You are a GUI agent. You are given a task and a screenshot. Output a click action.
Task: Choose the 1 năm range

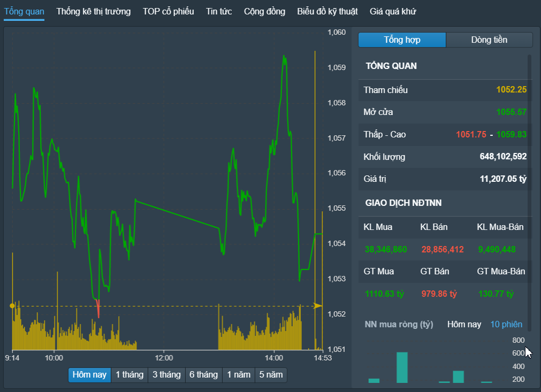pos(239,375)
